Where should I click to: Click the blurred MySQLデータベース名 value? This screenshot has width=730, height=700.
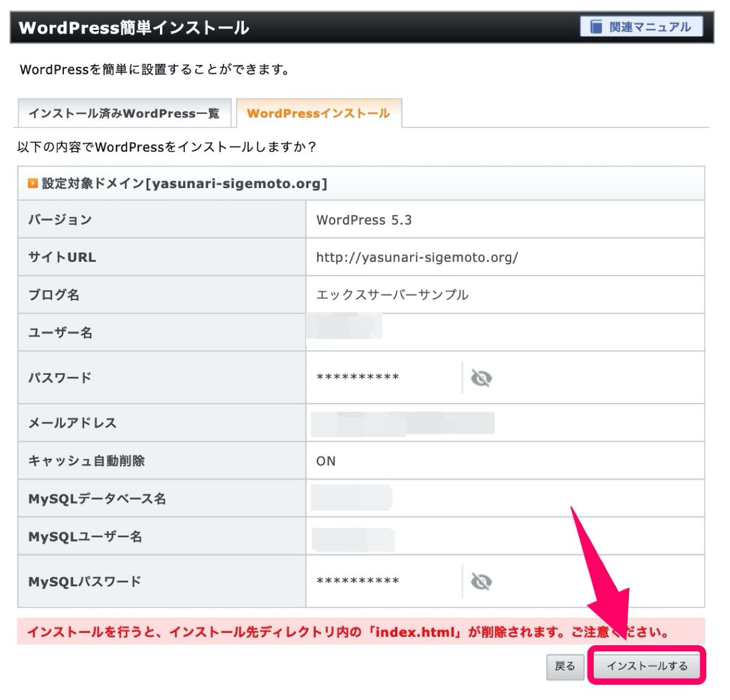coord(352,497)
